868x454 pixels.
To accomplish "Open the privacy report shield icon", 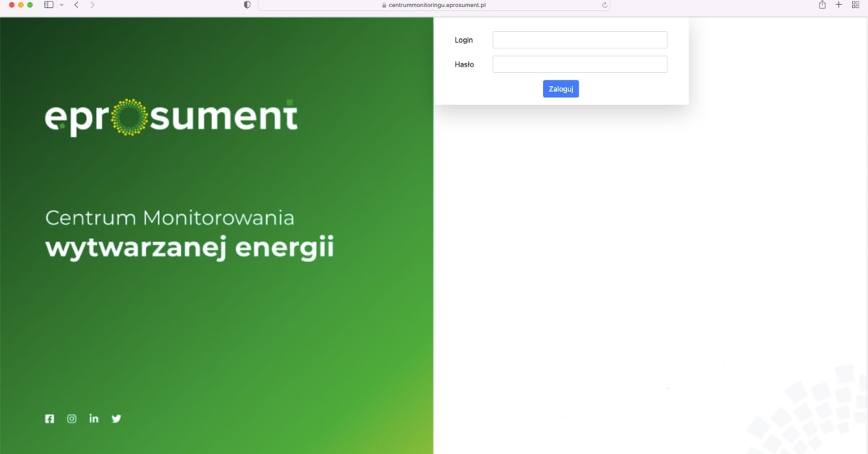I will (247, 5).
